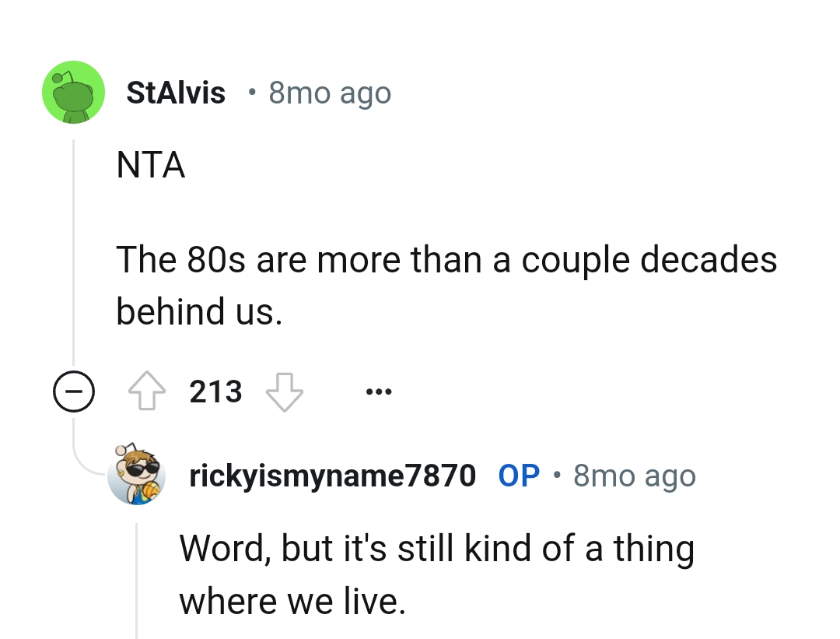Click StAlvis's green avatar
Image resolution: width=840 pixels, height=639 pixels.
pyautogui.click(x=74, y=92)
